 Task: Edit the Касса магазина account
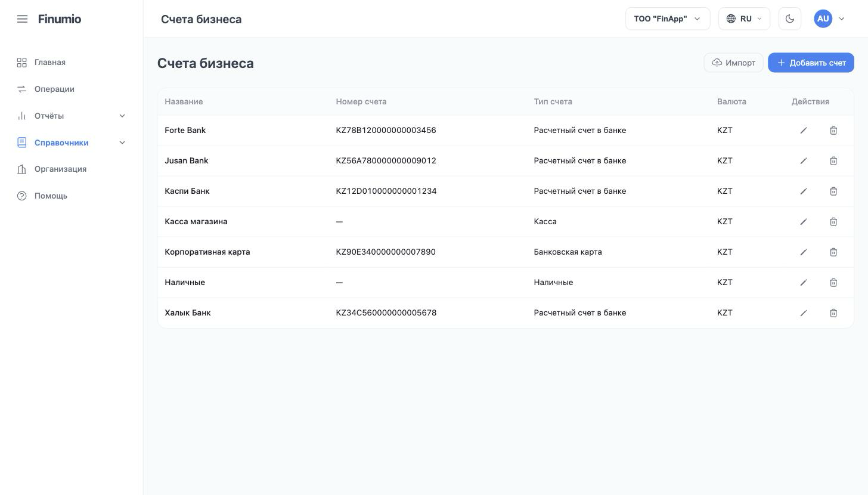[x=804, y=222]
